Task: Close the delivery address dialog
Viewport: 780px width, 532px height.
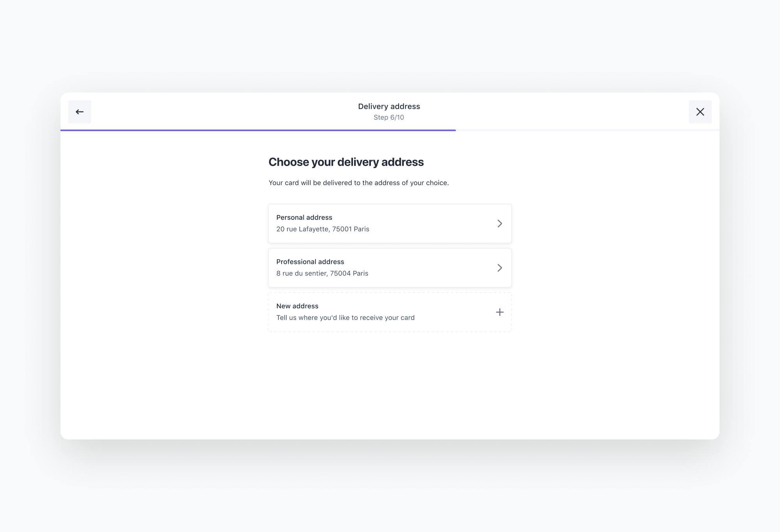Action: point(700,112)
